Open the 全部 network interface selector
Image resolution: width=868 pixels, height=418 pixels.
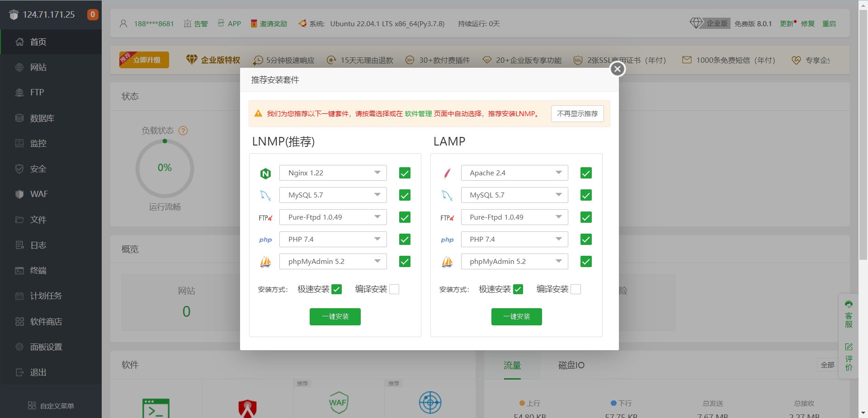pos(828,365)
